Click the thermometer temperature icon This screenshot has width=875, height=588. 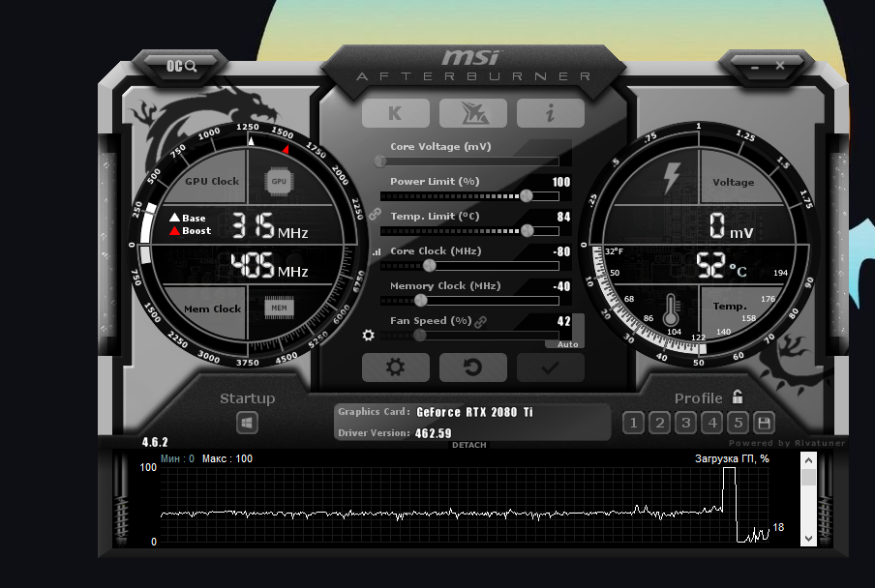click(671, 309)
